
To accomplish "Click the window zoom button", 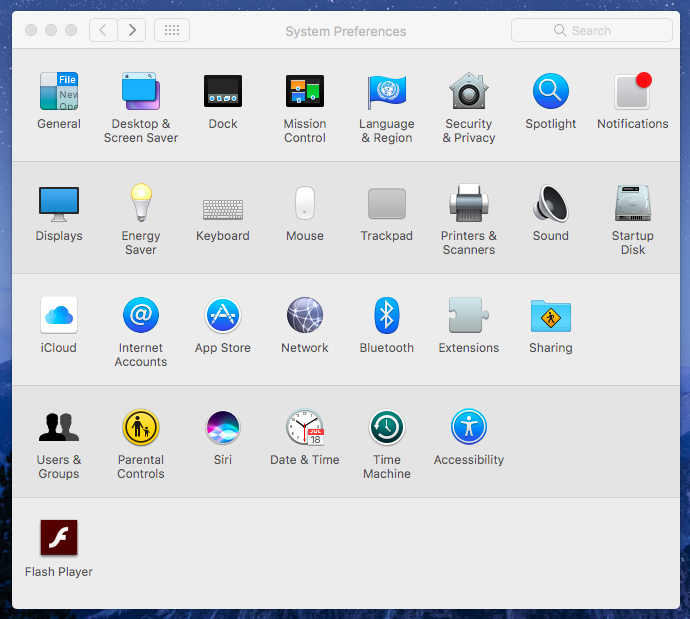I will coord(71,30).
